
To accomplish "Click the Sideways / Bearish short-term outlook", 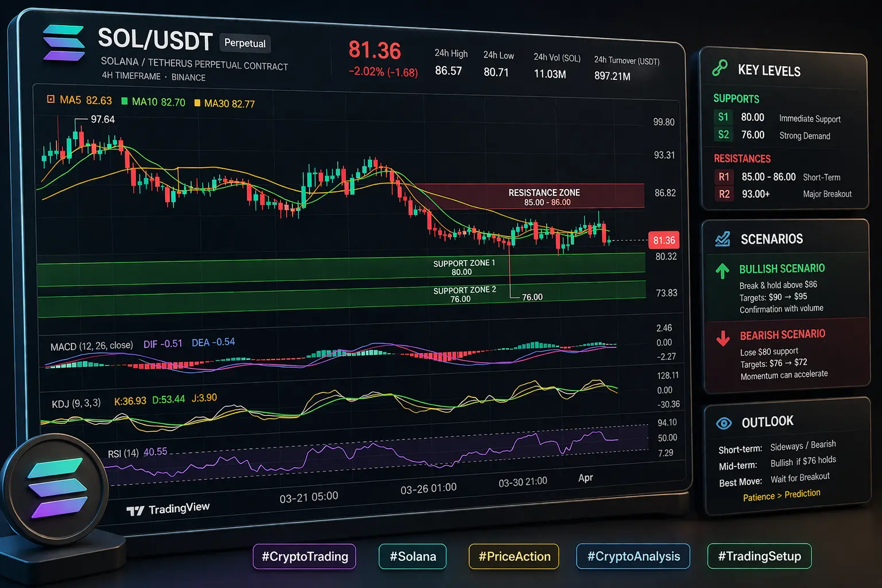I will [x=803, y=446].
